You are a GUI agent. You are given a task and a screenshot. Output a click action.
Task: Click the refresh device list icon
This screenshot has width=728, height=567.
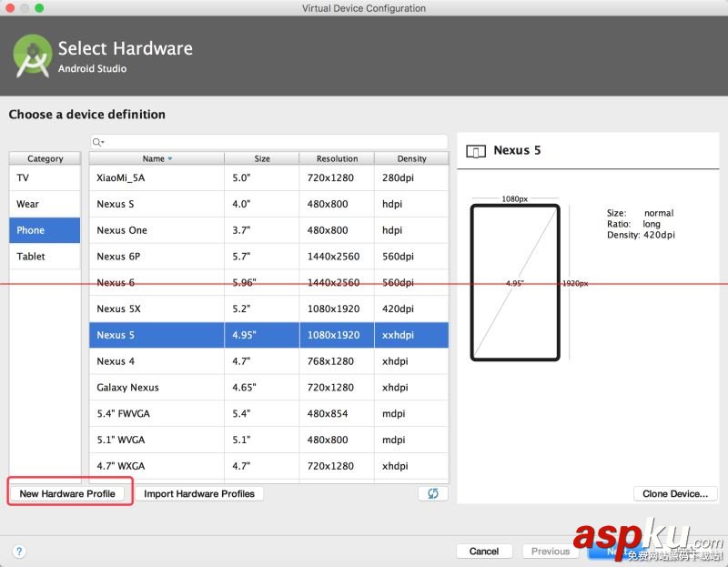point(433,493)
